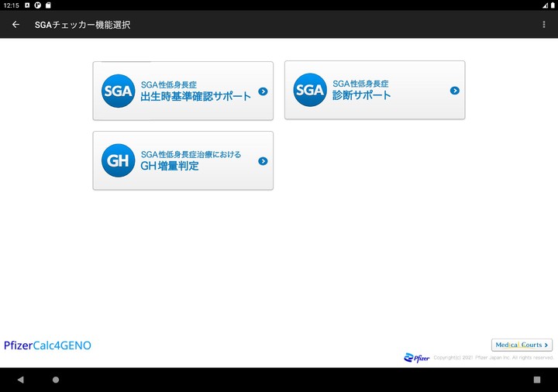
Task: Click the SGA icon for 出生時基準確認サポート
Action: pos(118,91)
